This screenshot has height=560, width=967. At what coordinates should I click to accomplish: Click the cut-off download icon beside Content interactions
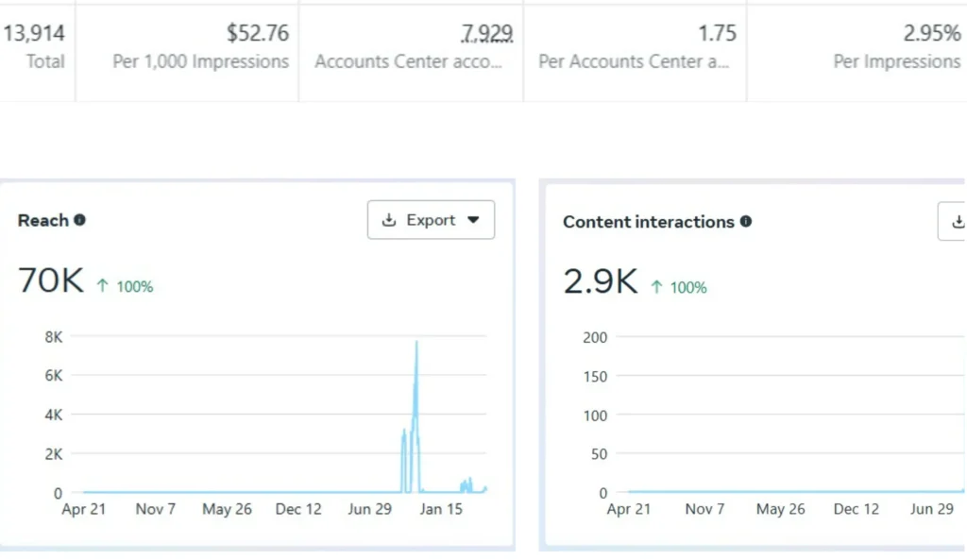click(x=958, y=222)
